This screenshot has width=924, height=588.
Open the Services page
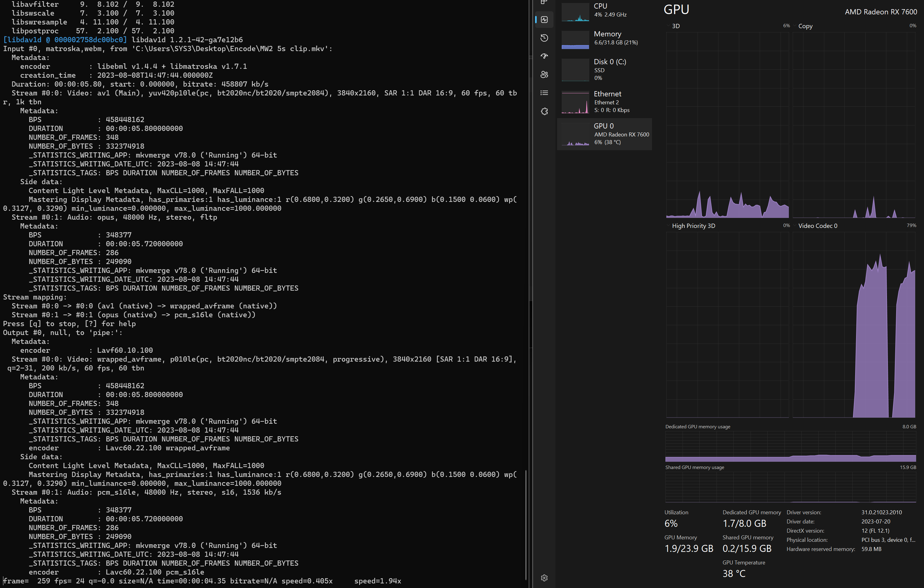pyautogui.click(x=544, y=111)
